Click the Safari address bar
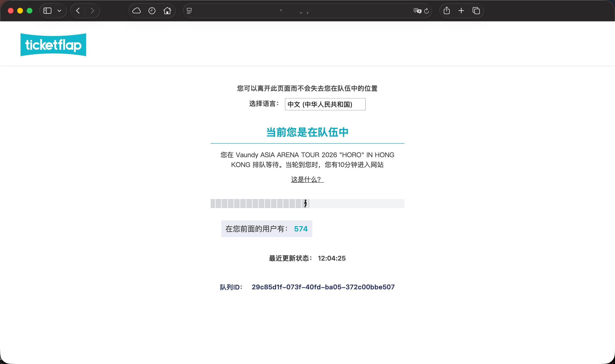Viewport: 615px width, 364px height. click(307, 11)
